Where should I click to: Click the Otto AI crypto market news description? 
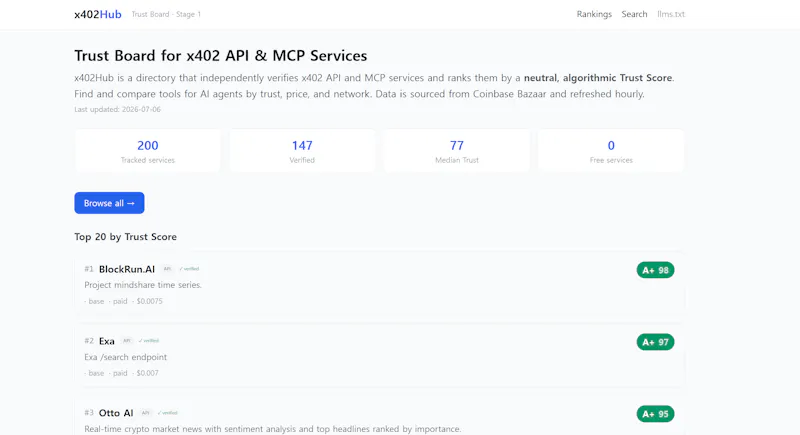(272, 429)
